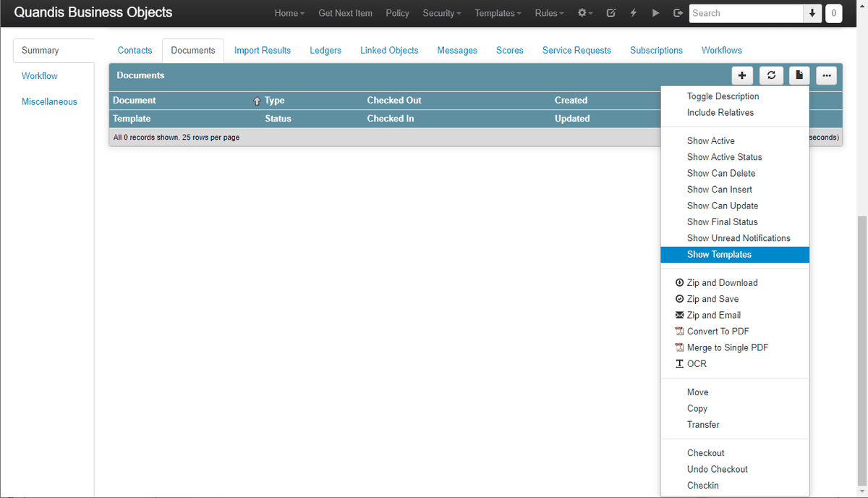This screenshot has height=498, width=868.
Task: Open the Scores tab
Action: [x=510, y=50]
